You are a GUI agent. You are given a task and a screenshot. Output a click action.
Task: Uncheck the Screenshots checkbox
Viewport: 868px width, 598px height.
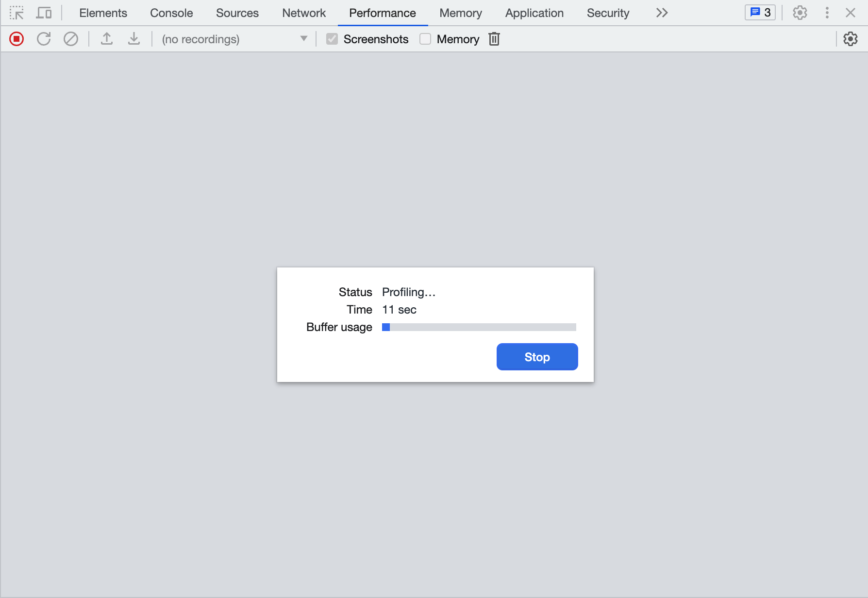click(332, 38)
